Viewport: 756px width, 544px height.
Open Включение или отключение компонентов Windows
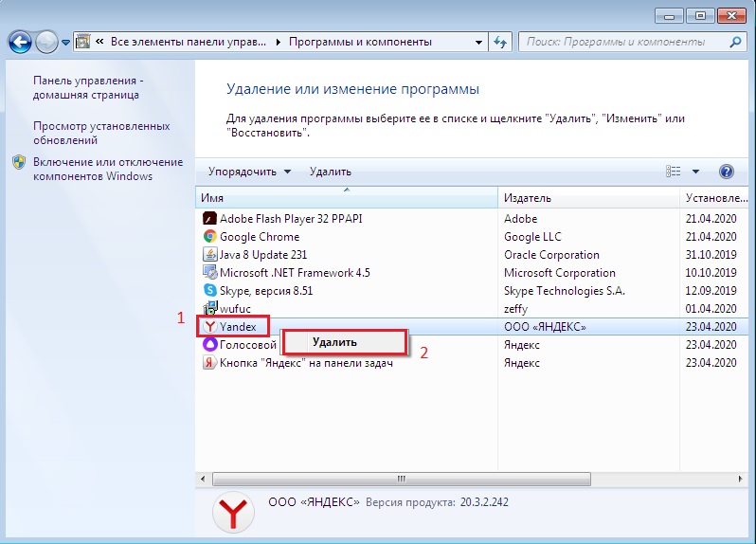point(108,170)
